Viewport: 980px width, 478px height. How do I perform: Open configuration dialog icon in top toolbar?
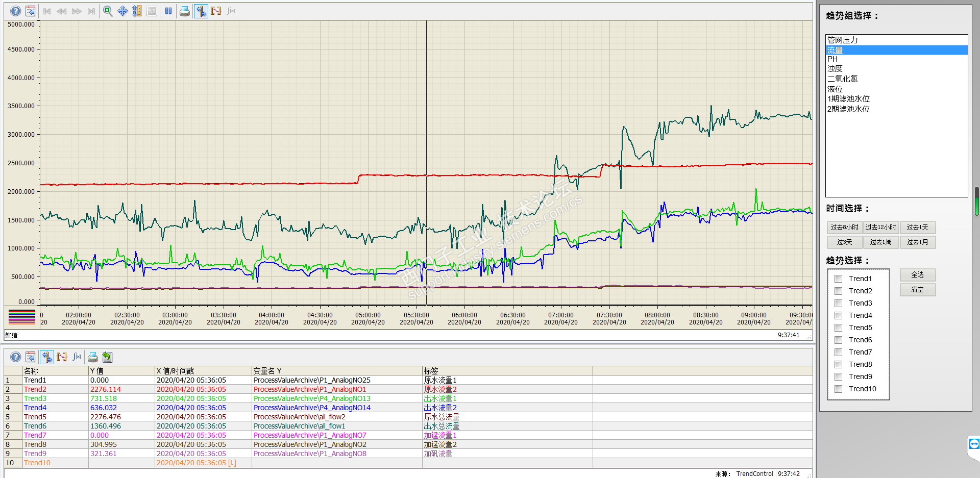(31, 11)
